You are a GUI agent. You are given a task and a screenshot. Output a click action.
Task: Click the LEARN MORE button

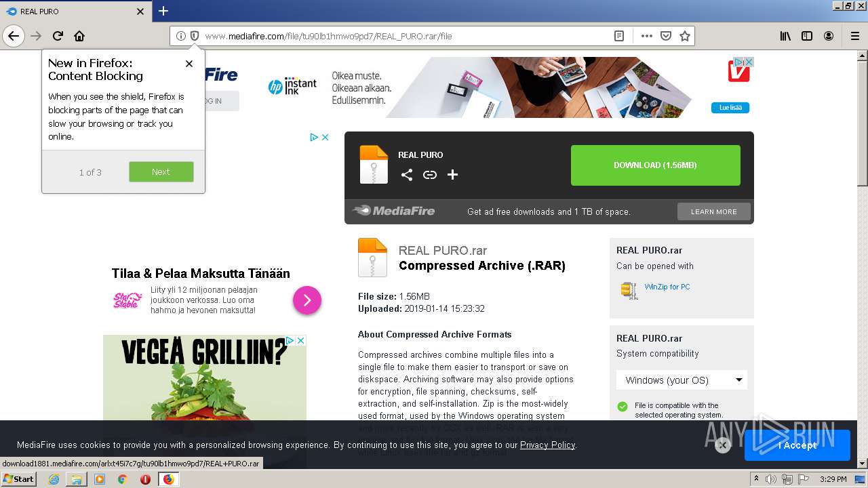click(714, 211)
